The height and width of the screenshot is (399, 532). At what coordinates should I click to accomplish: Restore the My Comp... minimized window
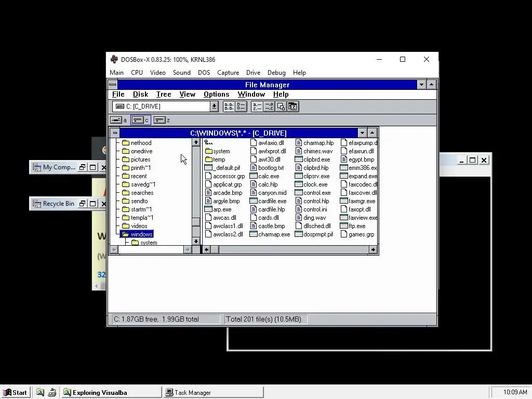pyautogui.click(x=82, y=167)
